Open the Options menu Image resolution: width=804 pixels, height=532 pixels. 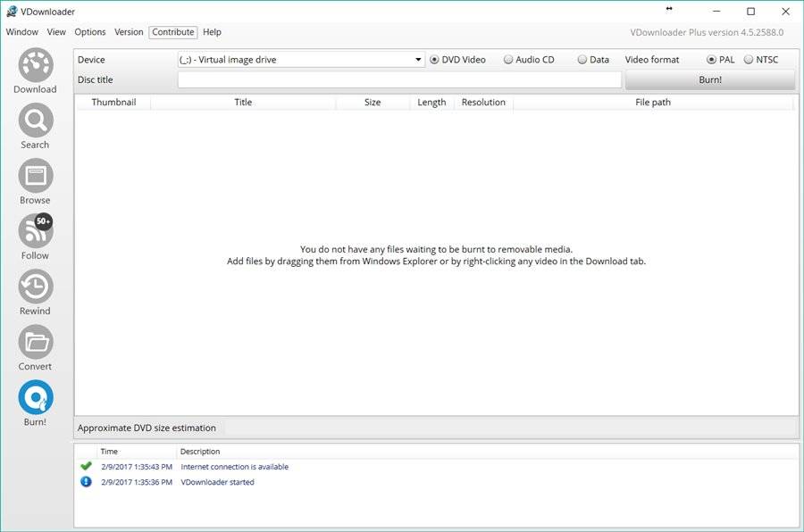[x=90, y=32]
